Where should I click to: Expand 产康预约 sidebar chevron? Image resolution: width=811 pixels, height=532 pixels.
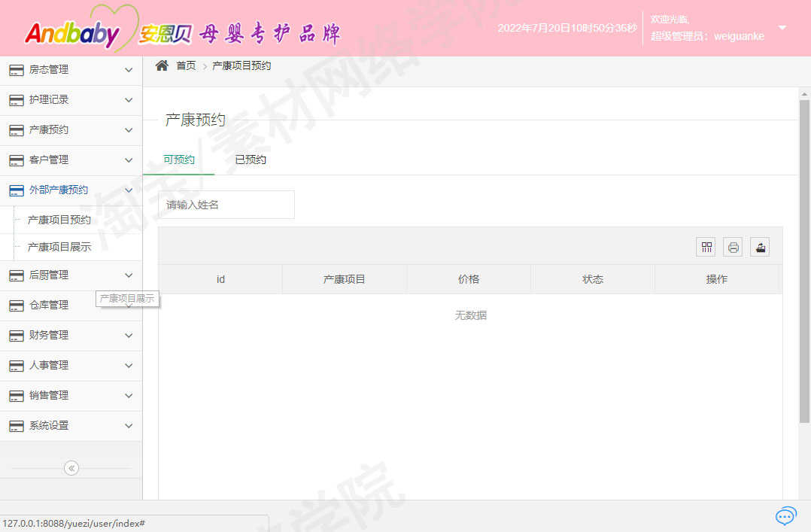pos(129,130)
